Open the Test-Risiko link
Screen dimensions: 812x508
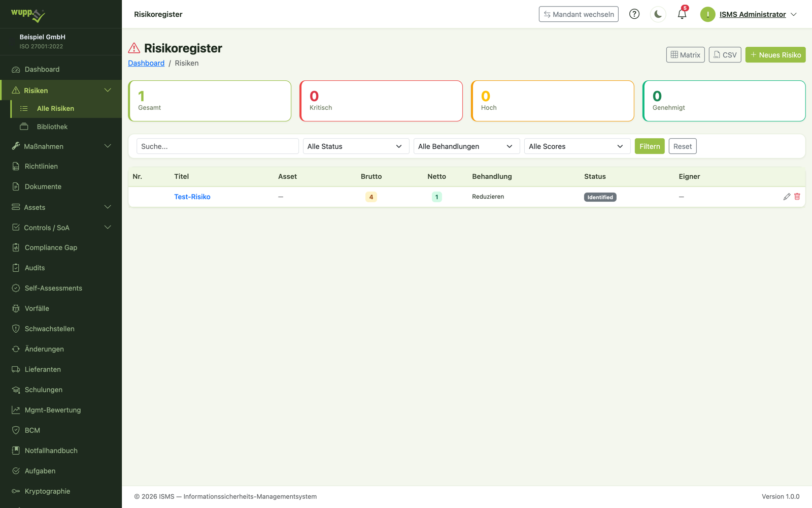point(192,197)
